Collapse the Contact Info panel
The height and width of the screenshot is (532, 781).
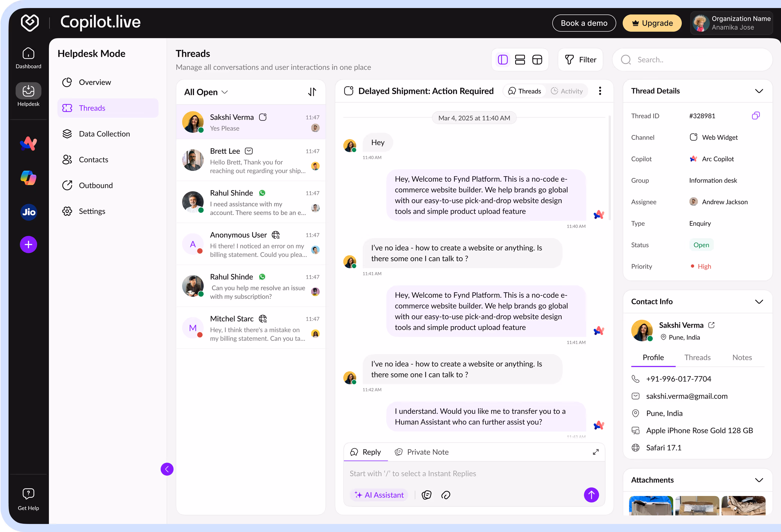pos(759,301)
